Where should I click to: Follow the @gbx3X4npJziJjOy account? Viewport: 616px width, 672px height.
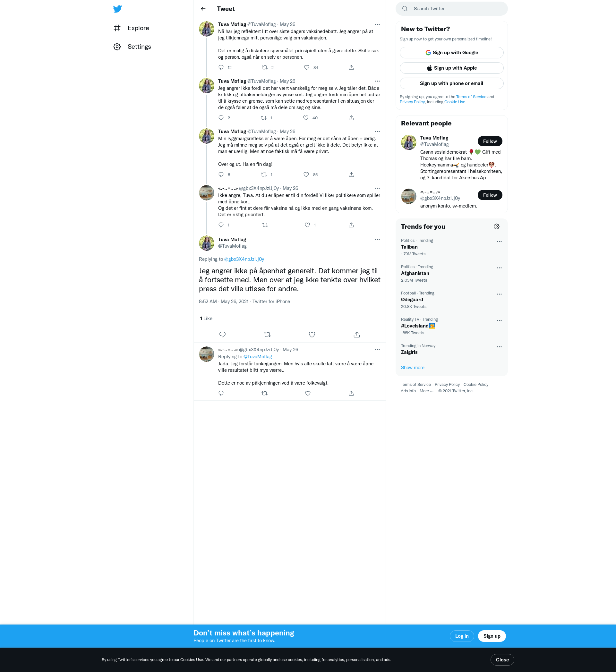pyautogui.click(x=490, y=195)
